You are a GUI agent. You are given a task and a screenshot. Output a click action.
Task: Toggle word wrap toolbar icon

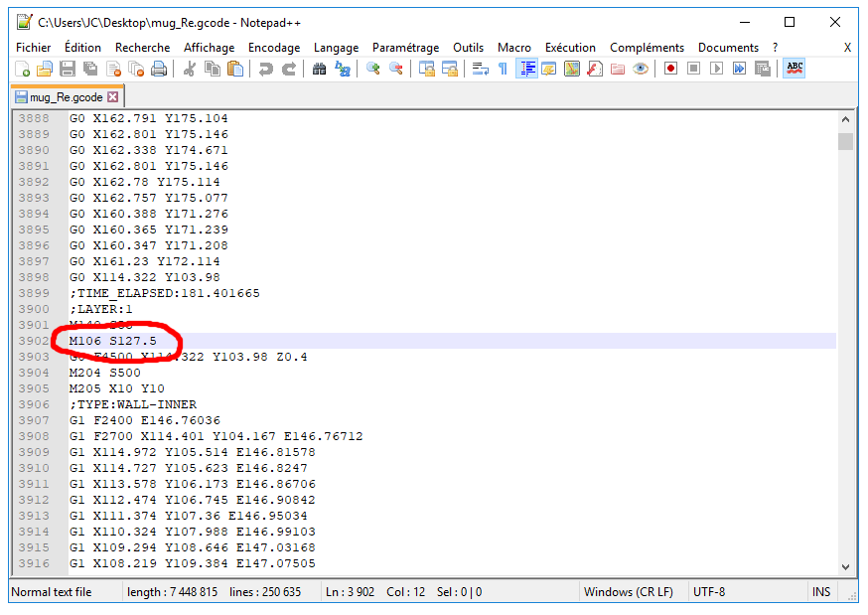click(480, 69)
